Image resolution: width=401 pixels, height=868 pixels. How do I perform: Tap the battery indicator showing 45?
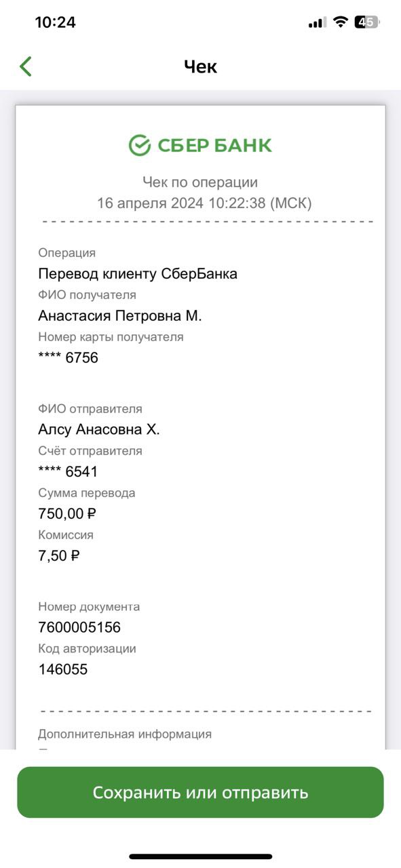click(x=367, y=22)
